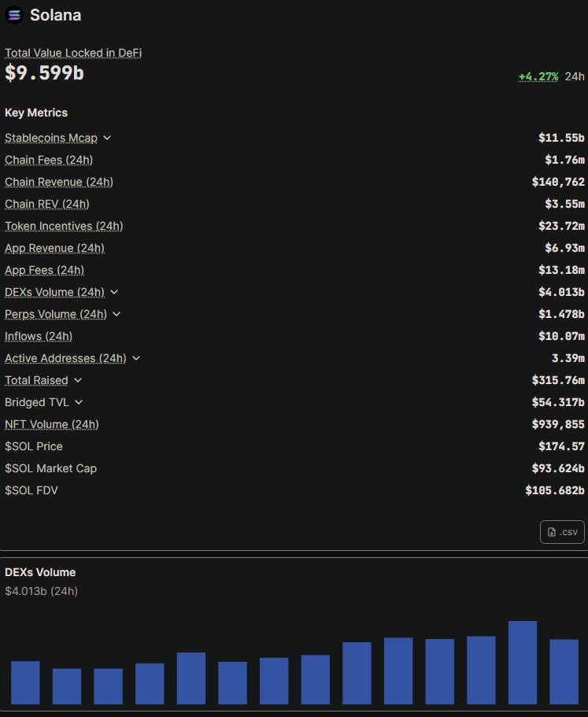Click the tallest bar in DEXs chart
588x717 pixels.
[x=523, y=663]
